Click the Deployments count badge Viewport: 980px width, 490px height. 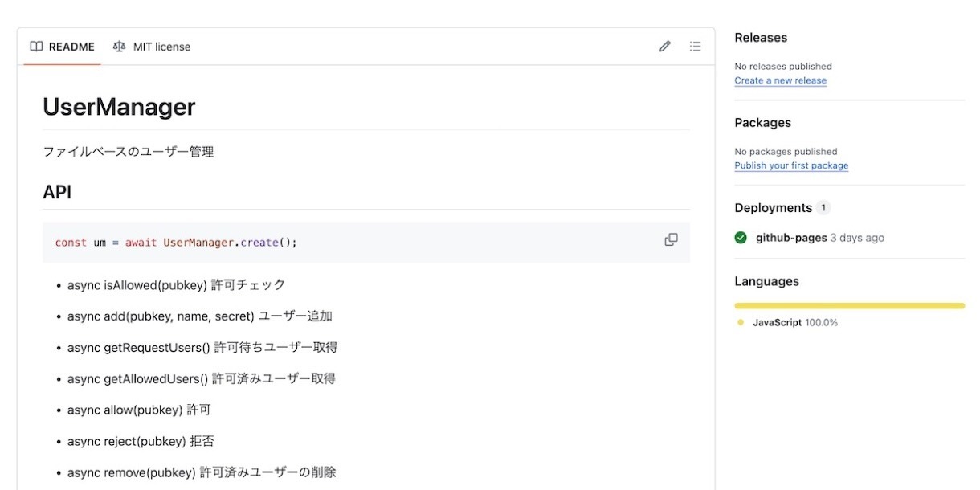click(823, 208)
